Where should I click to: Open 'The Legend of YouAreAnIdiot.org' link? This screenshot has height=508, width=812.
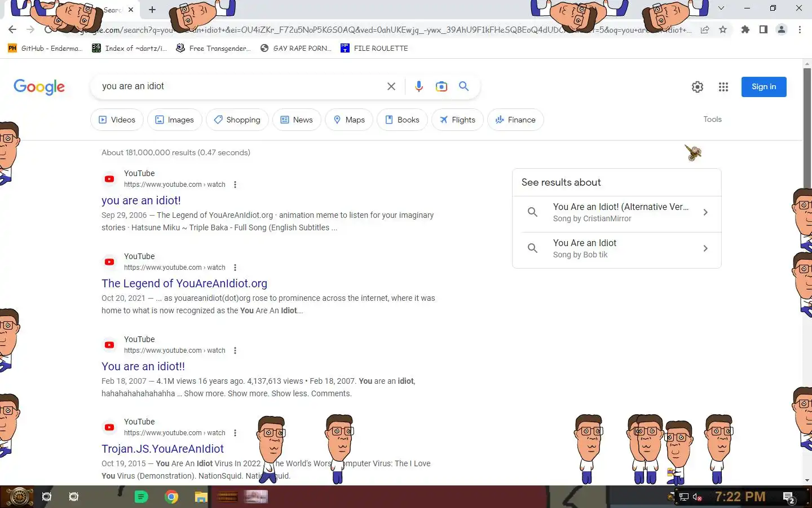(x=184, y=283)
